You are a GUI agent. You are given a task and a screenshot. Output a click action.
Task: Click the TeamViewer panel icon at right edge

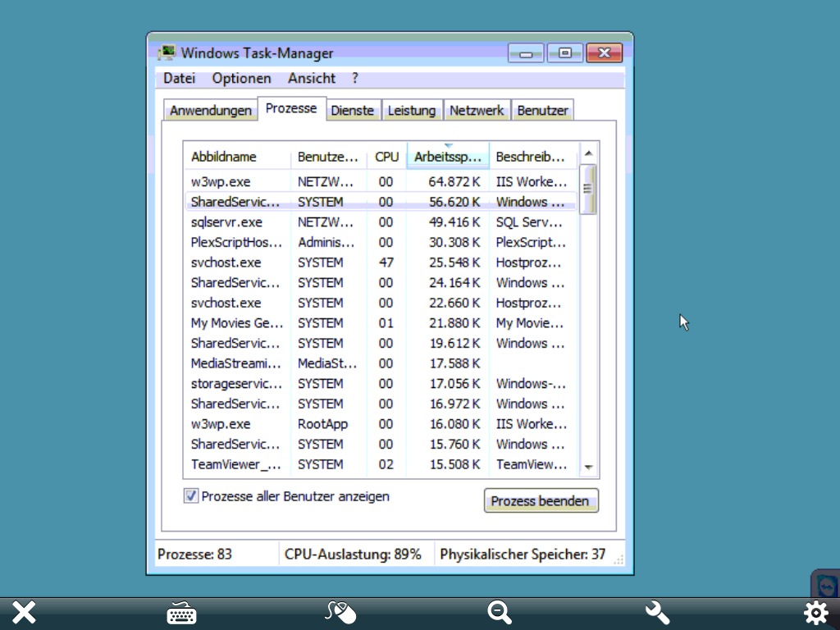(x=826, y=583)
